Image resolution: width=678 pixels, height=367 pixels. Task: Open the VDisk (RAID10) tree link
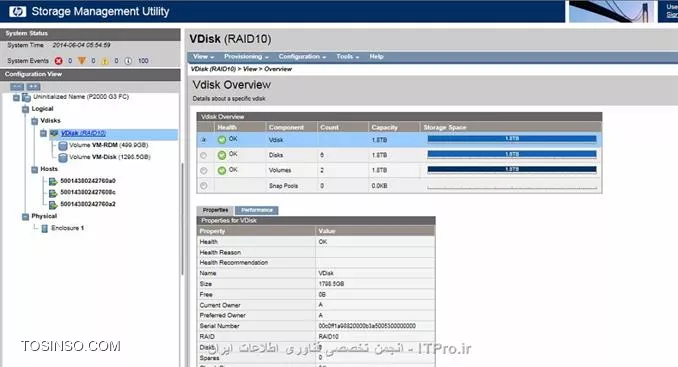click(83, 133)
